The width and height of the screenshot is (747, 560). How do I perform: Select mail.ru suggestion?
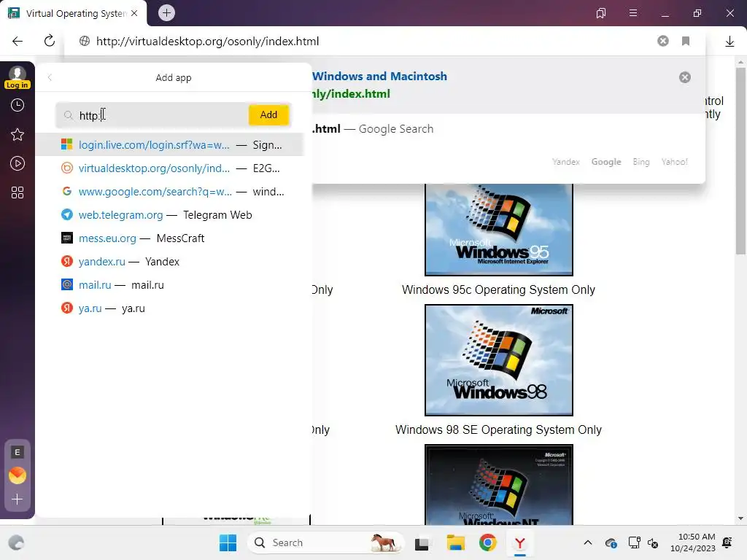click(169, 285)
